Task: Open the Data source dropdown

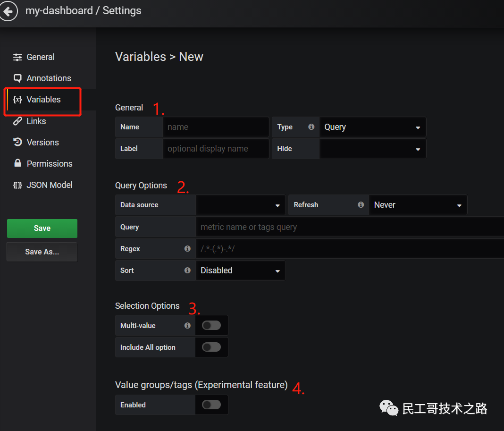Action: 240,205
